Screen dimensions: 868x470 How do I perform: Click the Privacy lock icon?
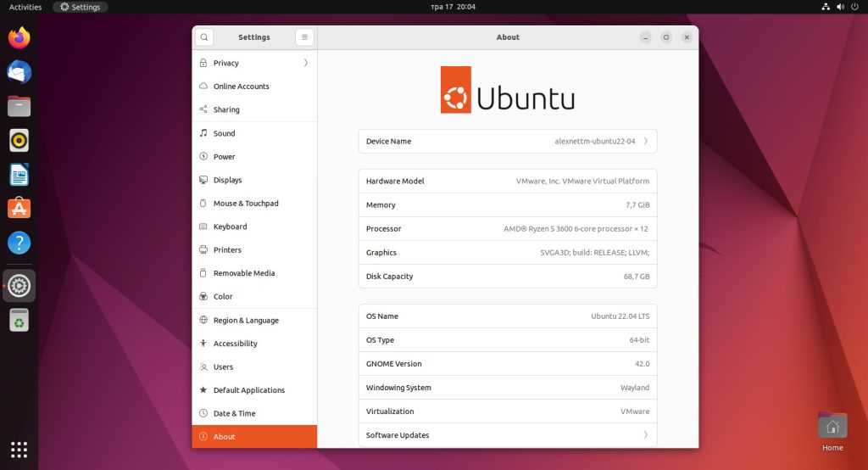click(203, 63)
